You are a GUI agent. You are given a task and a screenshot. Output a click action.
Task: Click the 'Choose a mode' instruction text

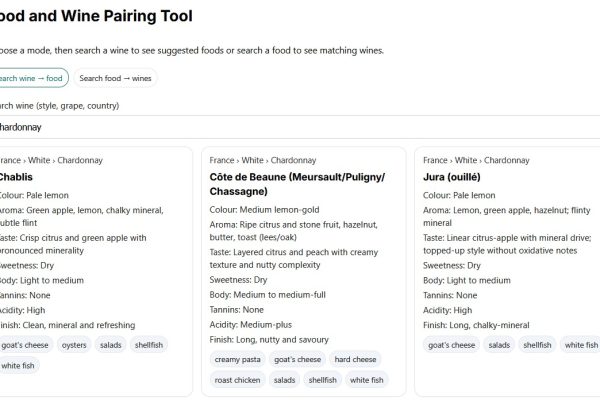click(x=192, y=51)
